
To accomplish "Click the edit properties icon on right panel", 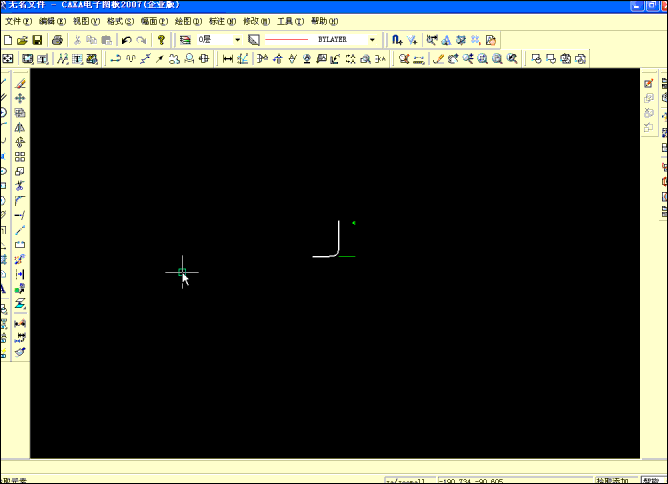I will (649, 84).
